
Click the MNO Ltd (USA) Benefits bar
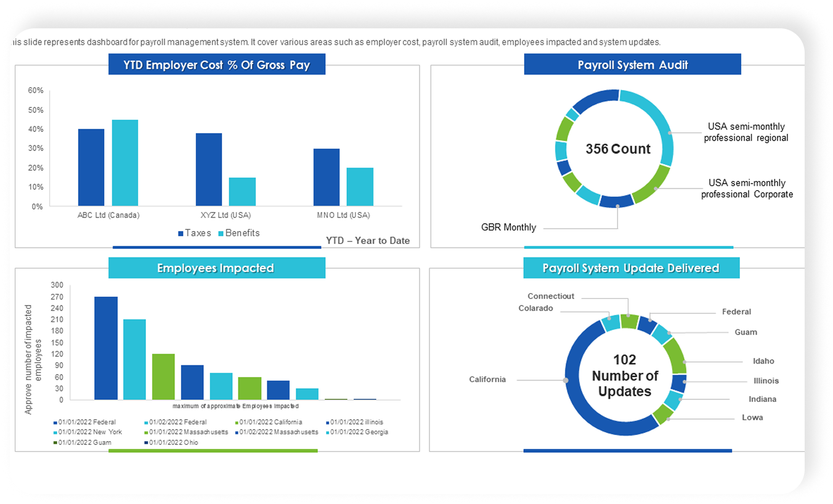pos(360,187)
